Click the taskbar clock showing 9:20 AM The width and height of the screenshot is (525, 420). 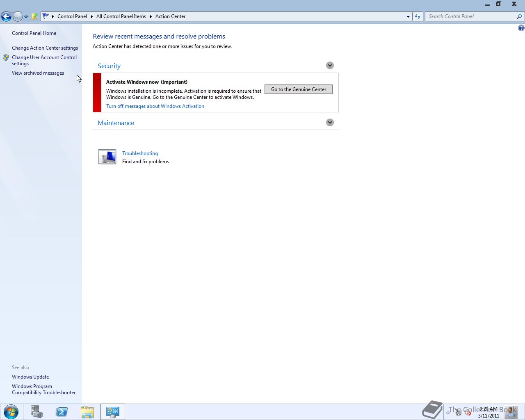(488, 412)
